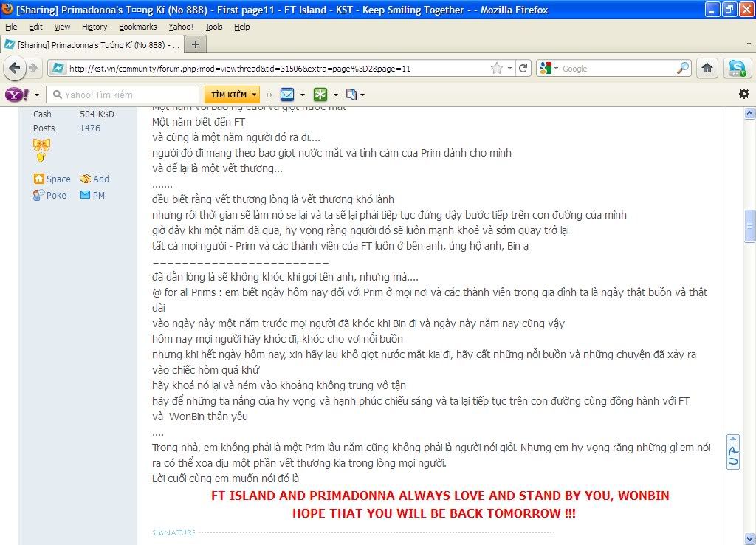This screenshot has height=545, width=756.
Task: Click the "Posts" label
Action: (x=44, y=128)
